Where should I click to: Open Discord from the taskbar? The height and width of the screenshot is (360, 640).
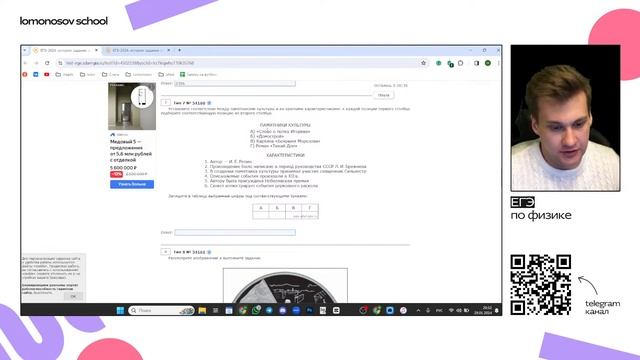pos(282,311)
